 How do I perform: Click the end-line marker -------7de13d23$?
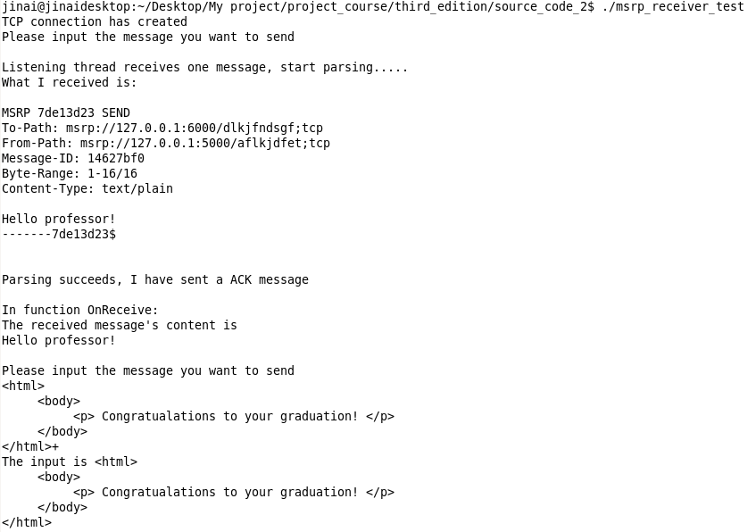(x=59, y=235)
